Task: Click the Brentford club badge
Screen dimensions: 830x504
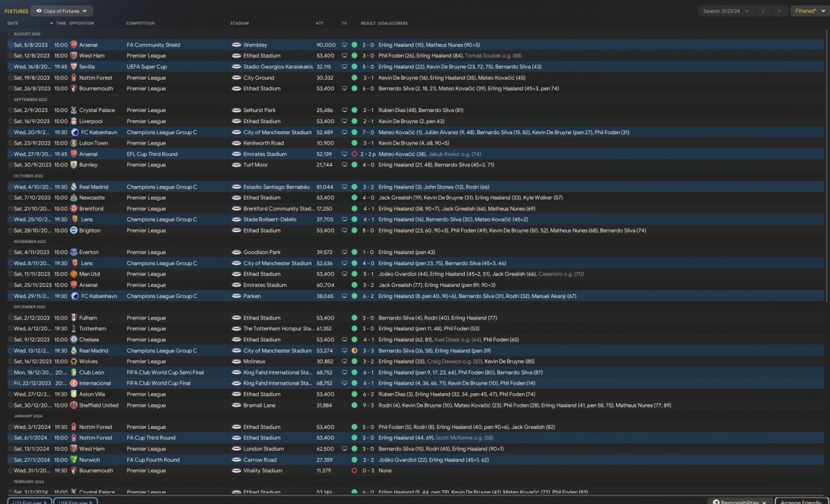Action: point(74,209)
